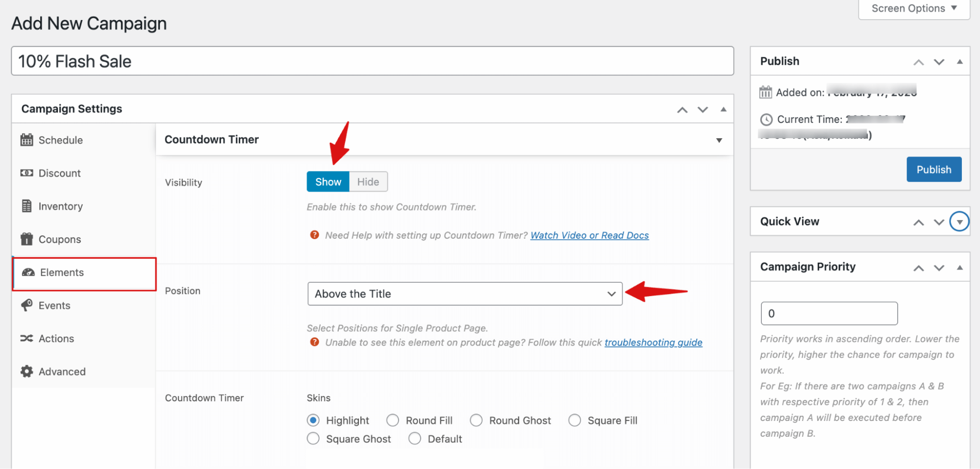Open the Discount settings icon
This screenshot has width=980, height=469.
27,173
